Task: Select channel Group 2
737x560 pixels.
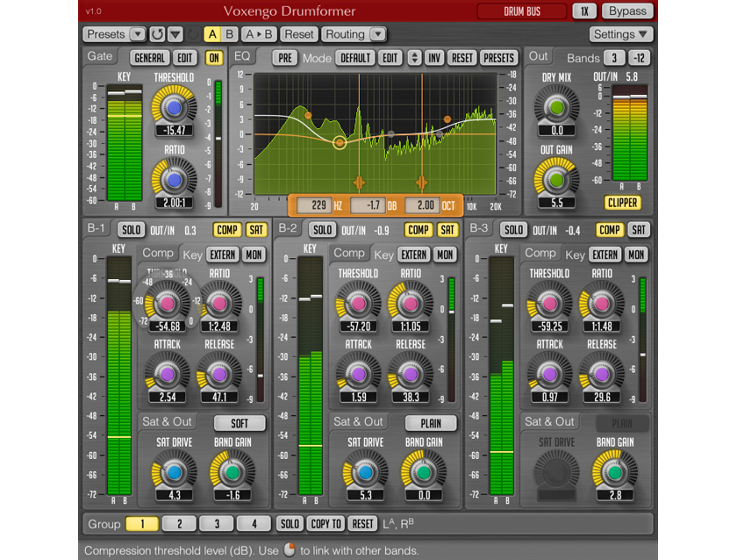Action: [179, 524]
